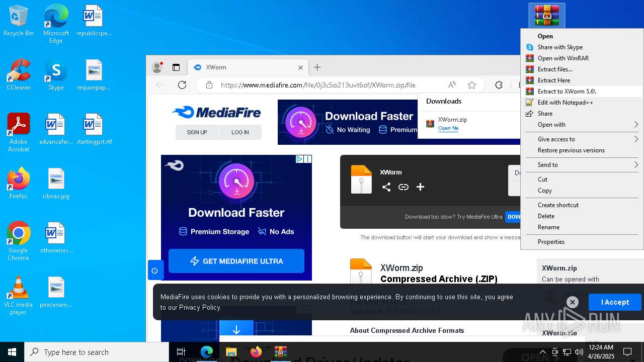Select Extract to XWorm 5.6\
644x362 pixels.
tap(582, 92)
